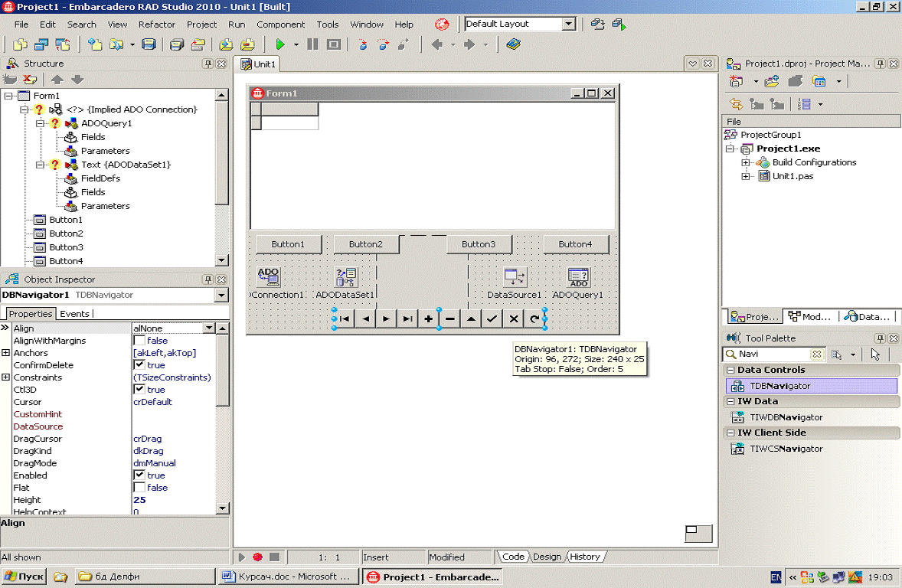The height and width of the screenshot is (588, 902).
Task: Select the ADOConnection1 component icon on form
Action: coord(268,277)
